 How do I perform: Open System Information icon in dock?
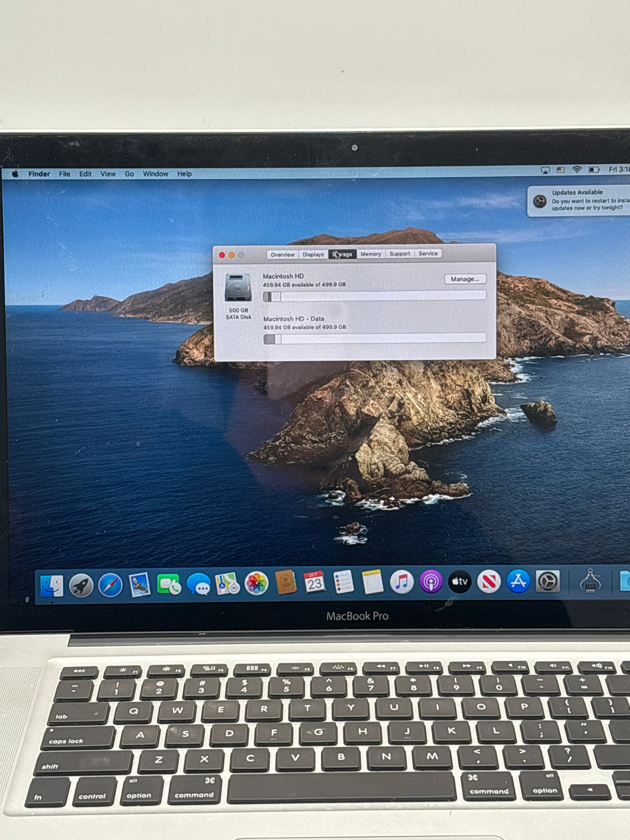[590, 581]
